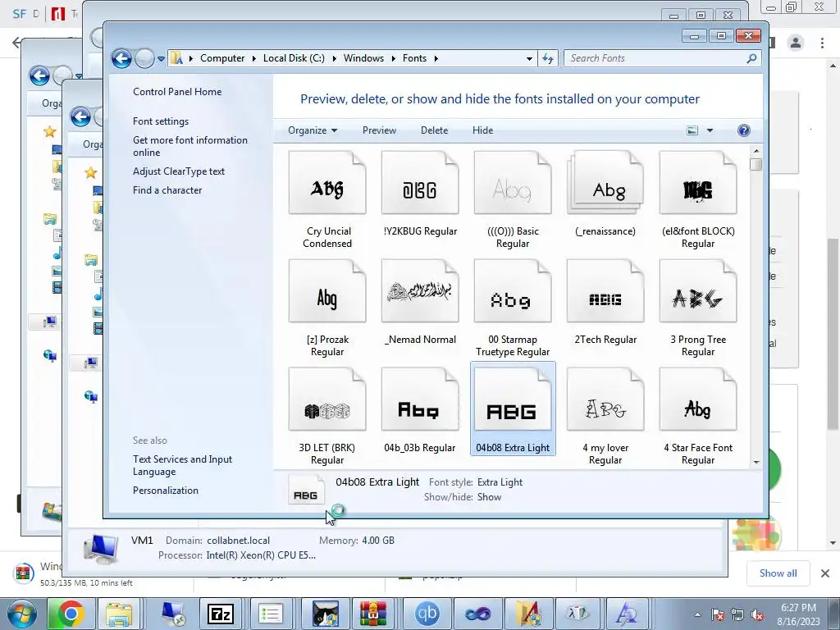Select the 4 Star Face Font icon

click(x=698, y=399)
